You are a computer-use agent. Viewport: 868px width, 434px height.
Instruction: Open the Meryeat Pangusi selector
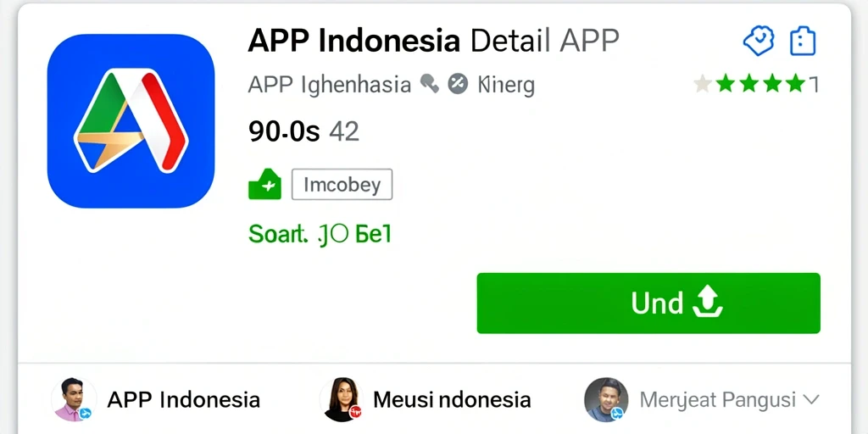[702, 400]
